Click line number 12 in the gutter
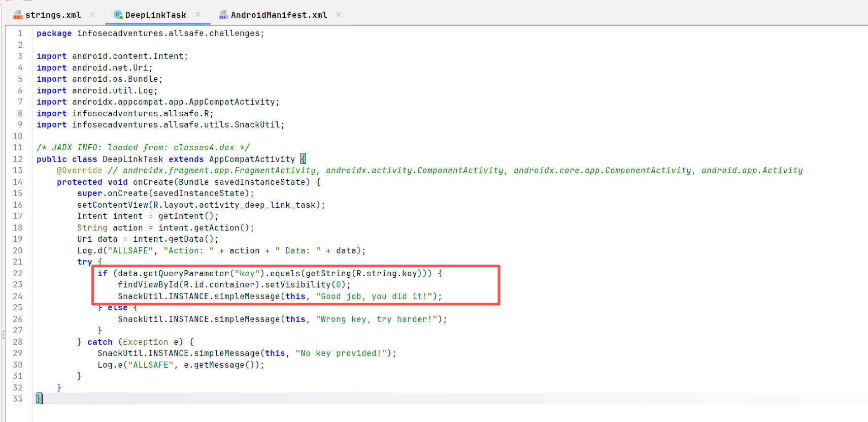Screen dimensions: 868x422 point(18,159)
